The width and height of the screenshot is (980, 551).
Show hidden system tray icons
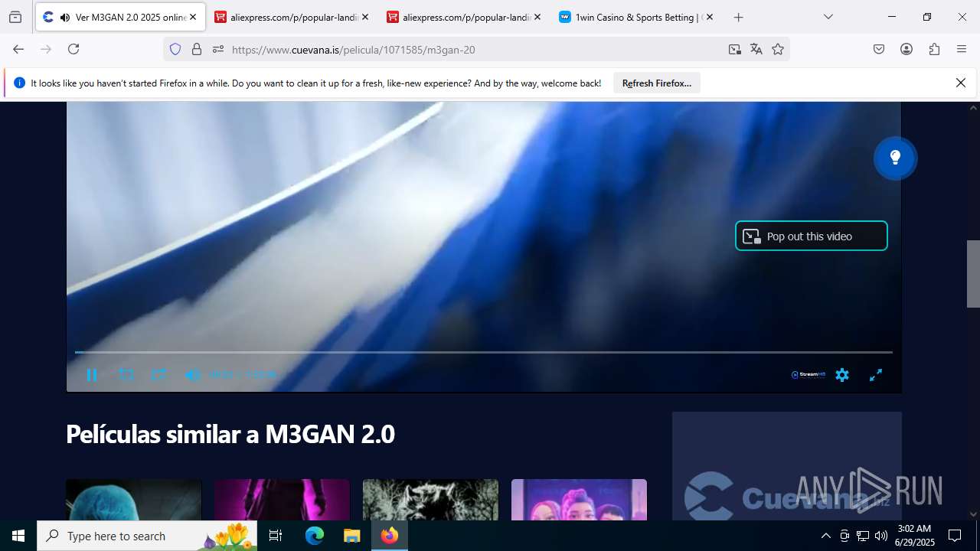point(825,536)
